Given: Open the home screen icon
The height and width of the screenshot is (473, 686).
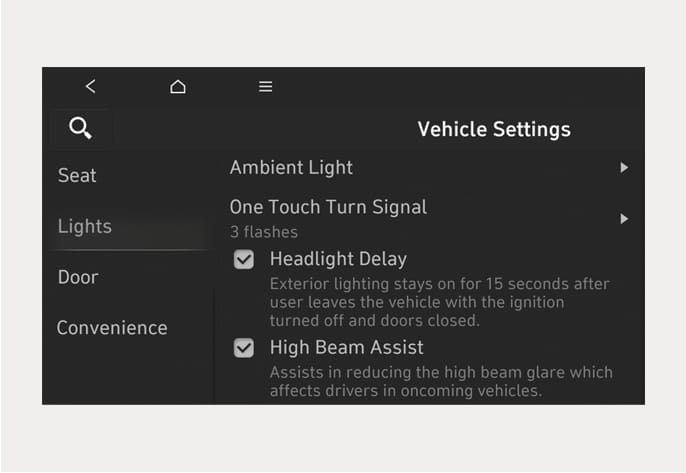Looking at the screenshot, I should [x=178, y=87].
